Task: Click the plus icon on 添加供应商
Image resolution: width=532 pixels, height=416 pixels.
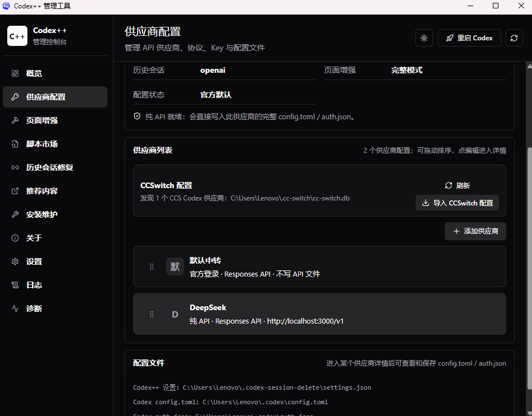Action: coord(456,231)
